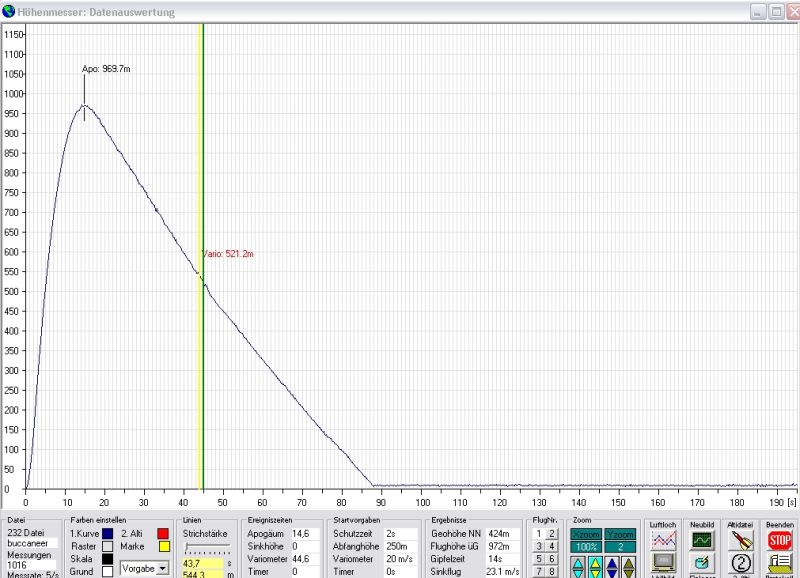The image size is (800, 578).
Task: Click the circled 2 icon for second Alti
Action: (741, 563)
